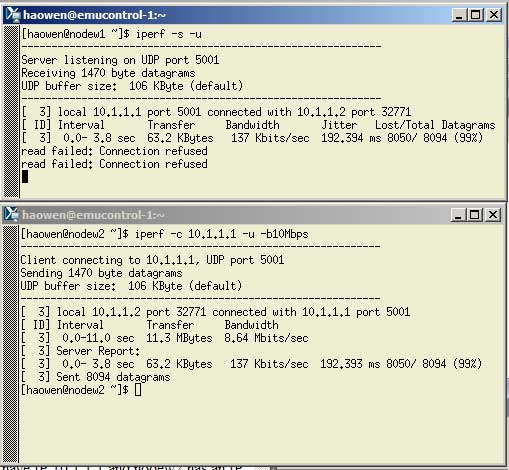Click the 'Jitter' column header
Image resolution: width=509 pixels, height=470 pixels.
[x=339, y=125]
